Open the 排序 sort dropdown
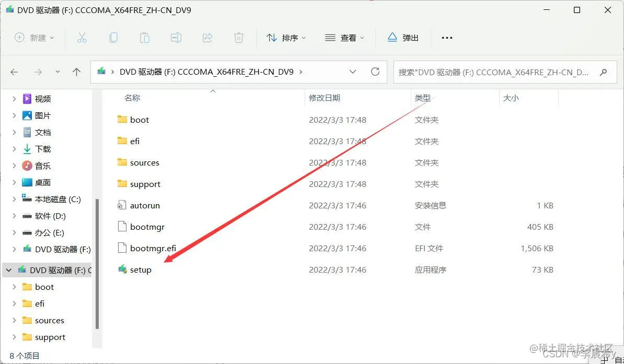Image resolution: width=624 pixels, height=364 pixels. click(x=285, y=37)
